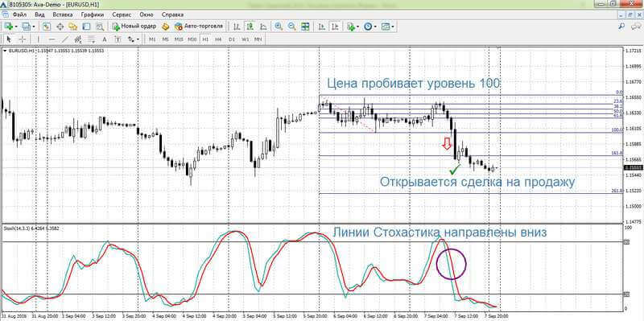Zoom in the chart with plus magnifier
This screenshot has height=321, width=644.
point(279,27)
